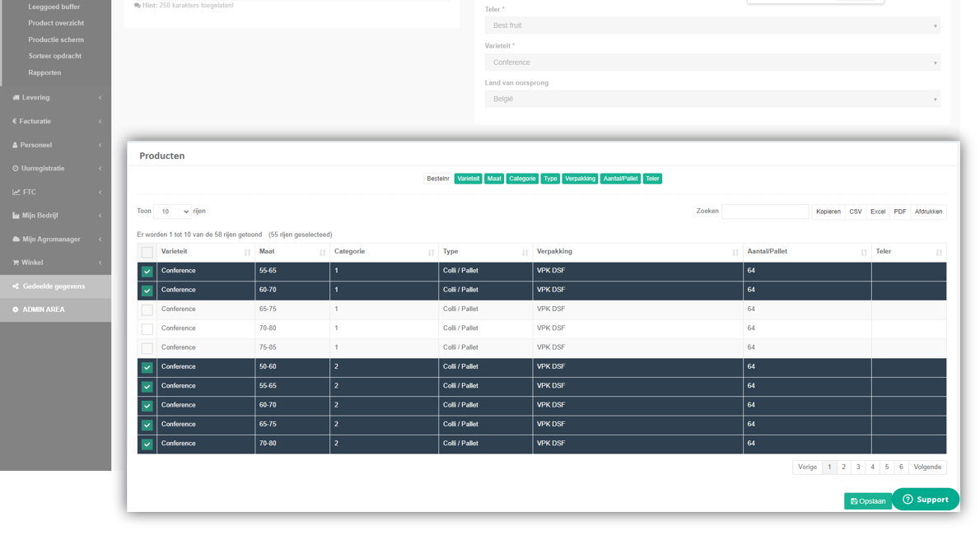Image resolution: width=980 pixels, height=535 pixels.
Task: Export the table as CSV
Action: [856, 212]
